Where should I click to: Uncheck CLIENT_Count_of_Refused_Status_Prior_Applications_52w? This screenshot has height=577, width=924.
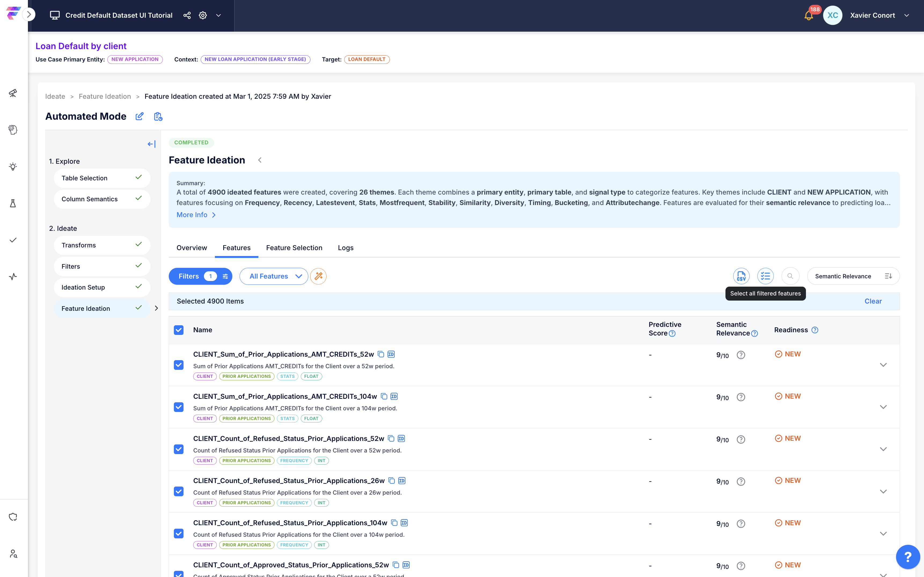[179, 449]
